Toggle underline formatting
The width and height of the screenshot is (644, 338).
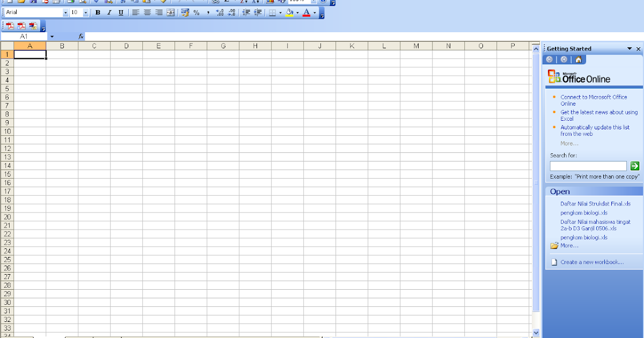click(x=121, y=12)
